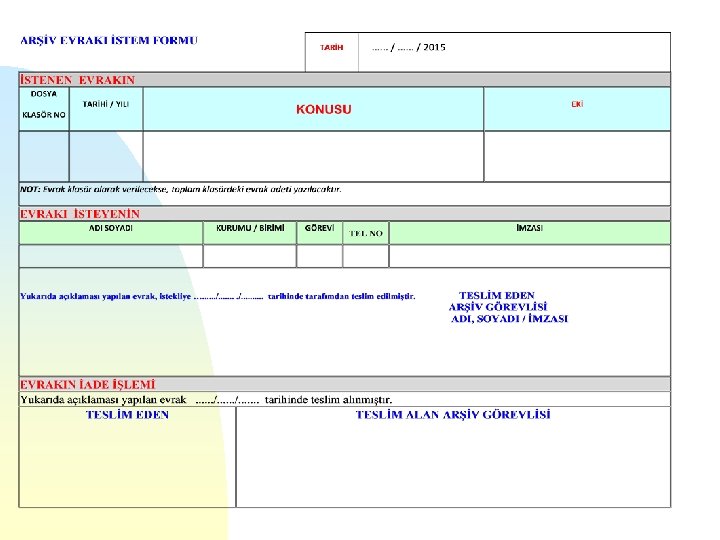720x540 pixels.
Task: Click the GÖREVİ column header
Action: point(320,233)
